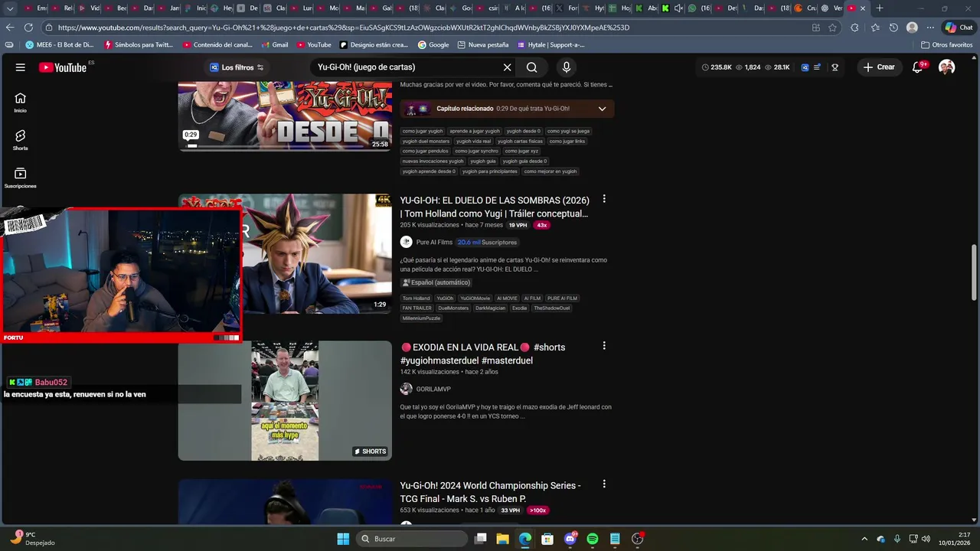The image size is (980, 551).
Task: Open the YouTube account avatar menu
Action: pos(947,67)
